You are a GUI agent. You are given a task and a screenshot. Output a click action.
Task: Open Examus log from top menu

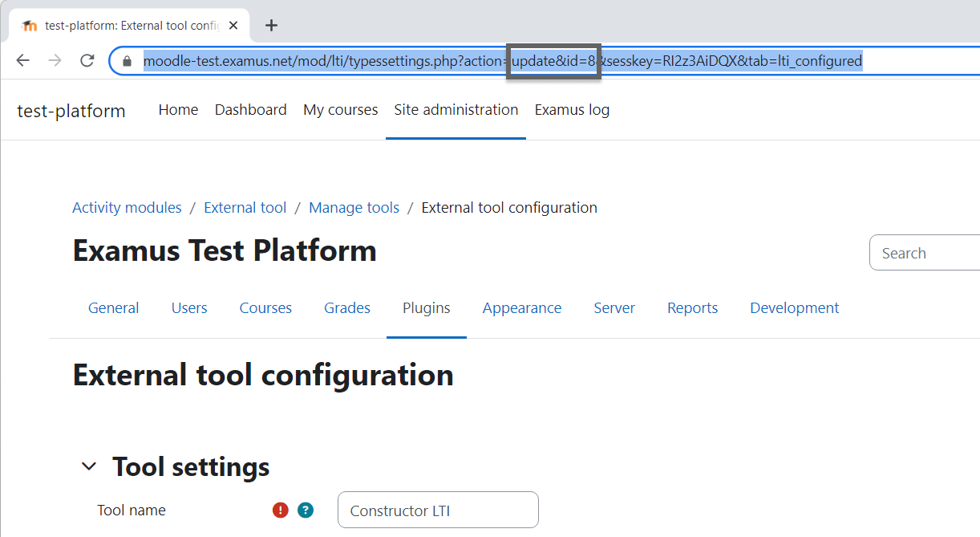tap(572, 110)
